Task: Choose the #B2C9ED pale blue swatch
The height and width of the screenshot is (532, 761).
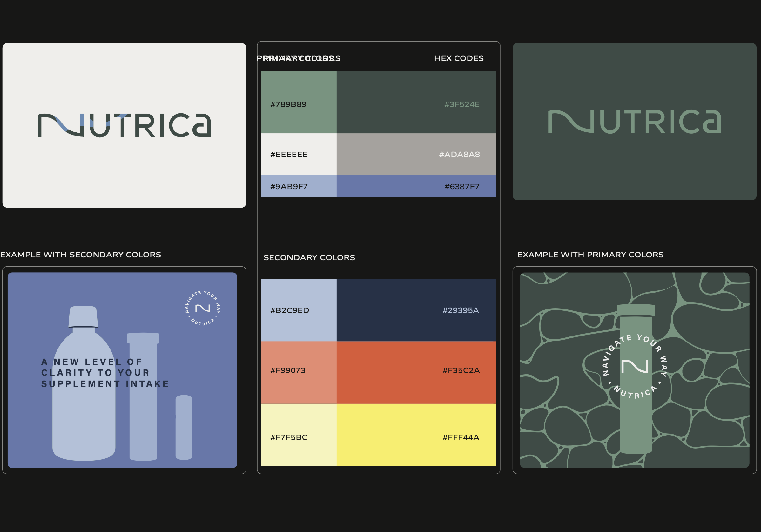Action: click(298, 310)
